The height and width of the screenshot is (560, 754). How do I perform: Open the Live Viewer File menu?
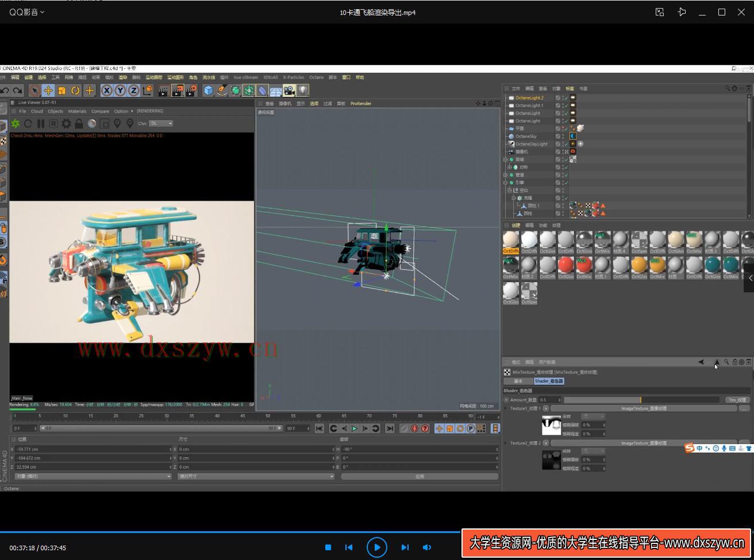[x=22, y=111]
